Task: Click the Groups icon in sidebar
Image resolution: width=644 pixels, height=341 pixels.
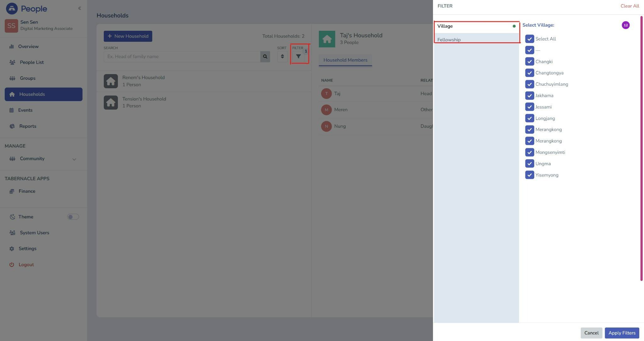Action: (12, 78)
